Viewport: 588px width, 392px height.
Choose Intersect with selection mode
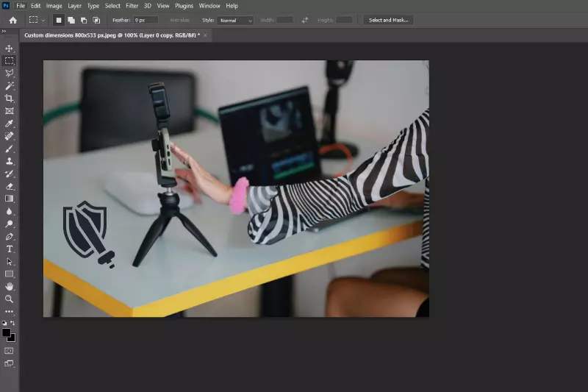[96, 21]
